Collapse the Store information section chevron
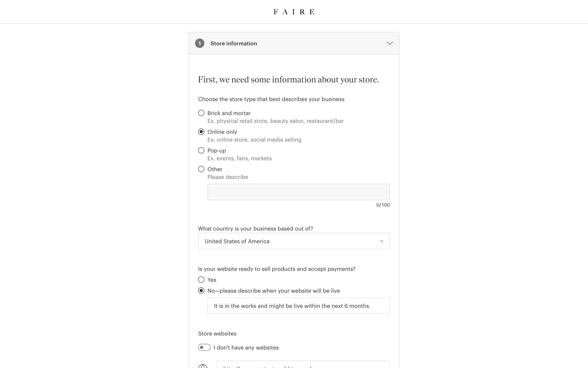The width and height of the screenshot is (588, 368). tap(390, 43)
